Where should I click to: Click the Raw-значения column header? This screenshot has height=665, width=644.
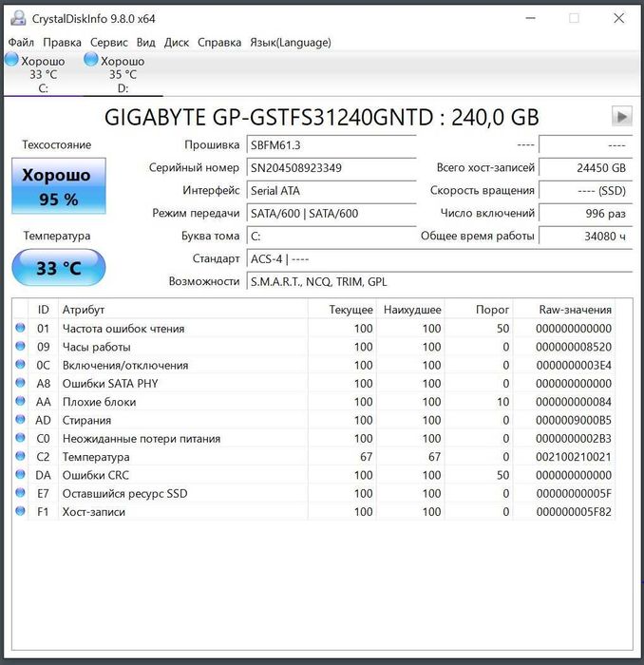tap(564, 310)
